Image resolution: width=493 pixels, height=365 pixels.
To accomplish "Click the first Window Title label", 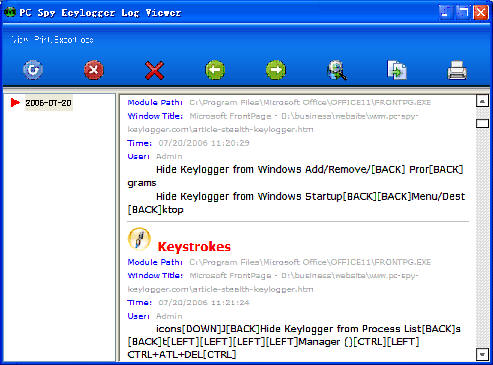I will (x=155, y=116).
